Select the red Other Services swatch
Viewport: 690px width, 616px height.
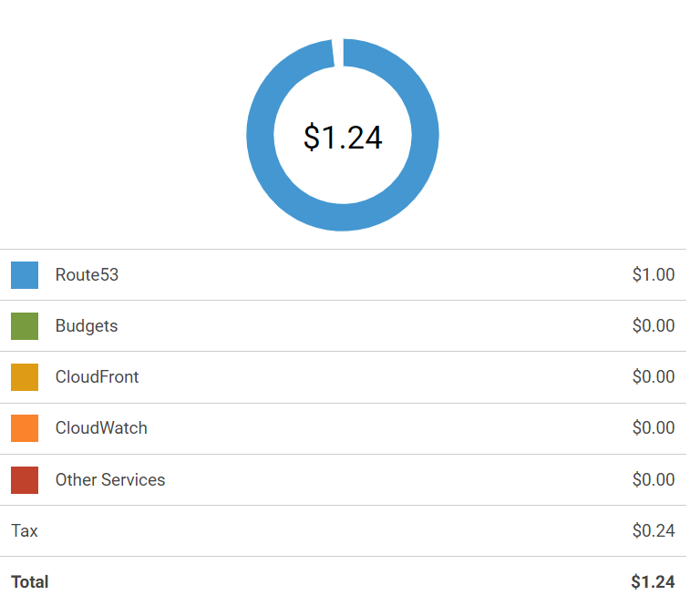coord(25,480)
